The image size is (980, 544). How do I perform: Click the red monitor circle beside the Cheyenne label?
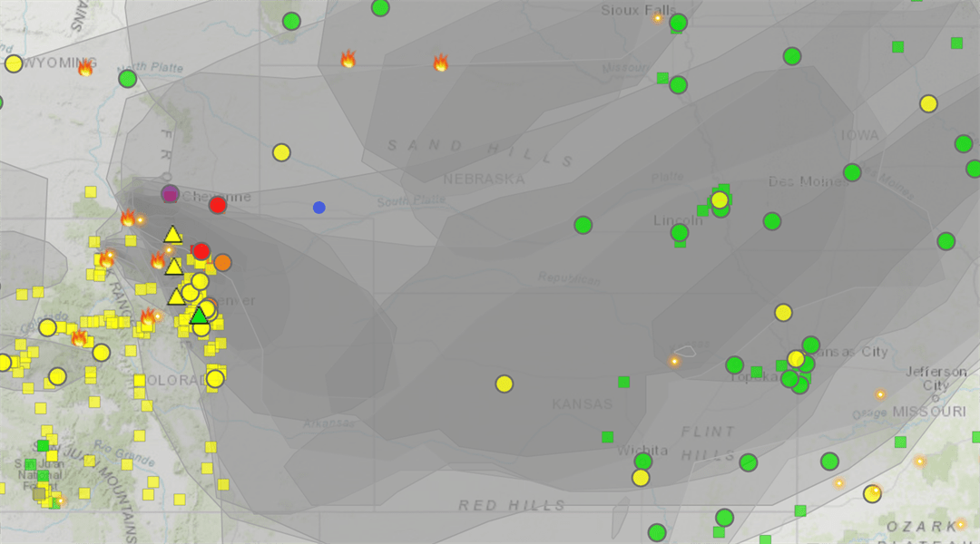(218, 205)
